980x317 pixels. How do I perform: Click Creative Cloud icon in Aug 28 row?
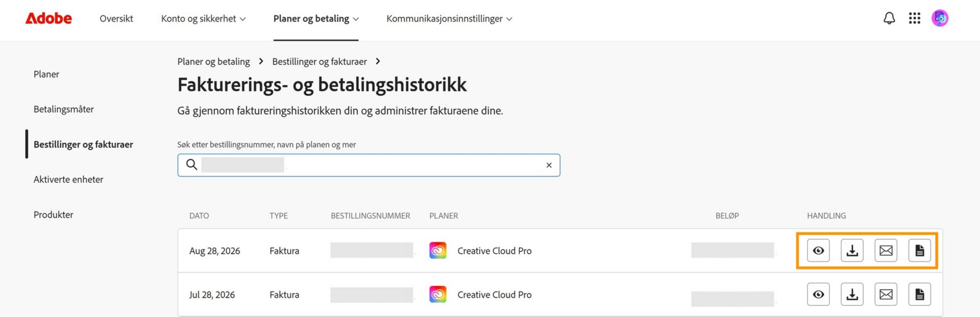click(x=438, y=251)
